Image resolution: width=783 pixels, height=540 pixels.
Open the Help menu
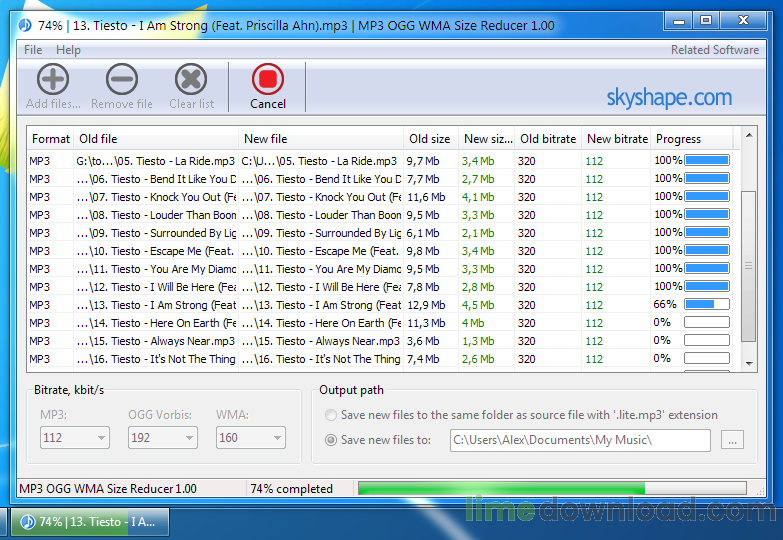click(68, 50)
